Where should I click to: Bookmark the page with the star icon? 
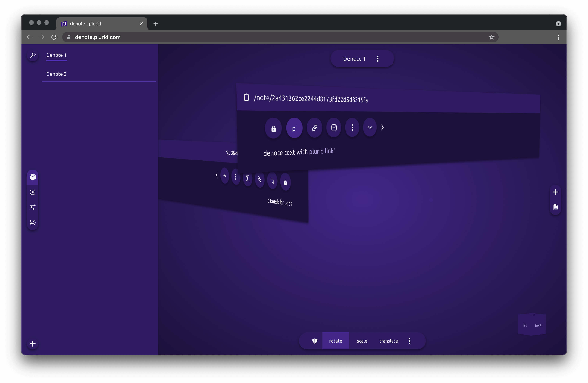491,37
